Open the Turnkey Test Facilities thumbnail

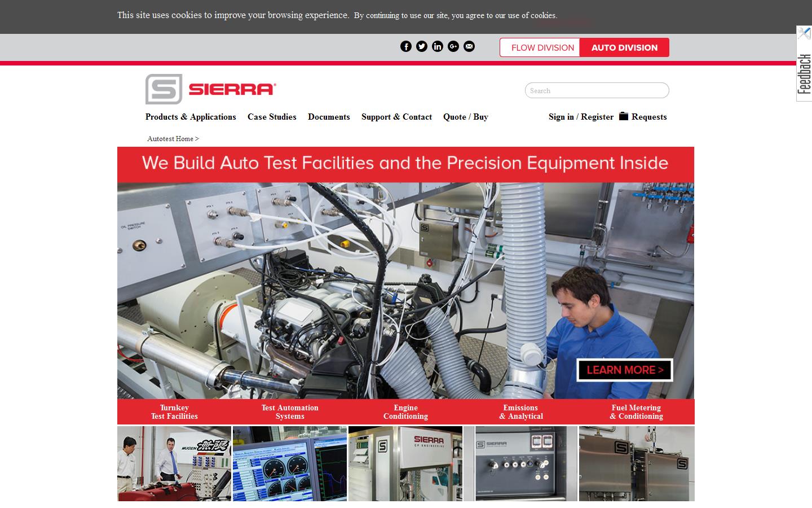coord(174,463)
